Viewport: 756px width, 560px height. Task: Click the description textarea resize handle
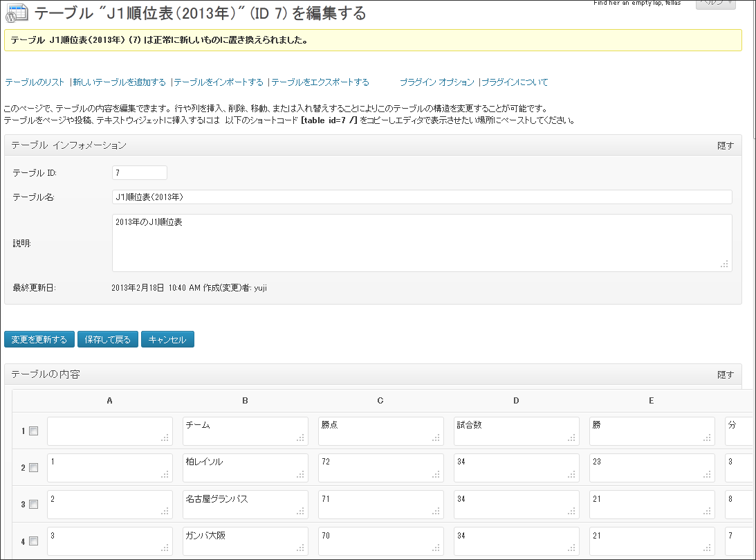tap(725, 264)
